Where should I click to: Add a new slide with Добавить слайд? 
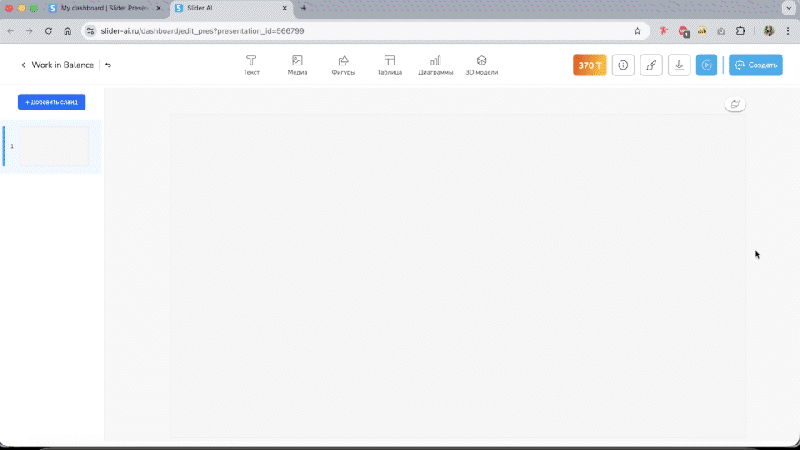coord(52,102)
